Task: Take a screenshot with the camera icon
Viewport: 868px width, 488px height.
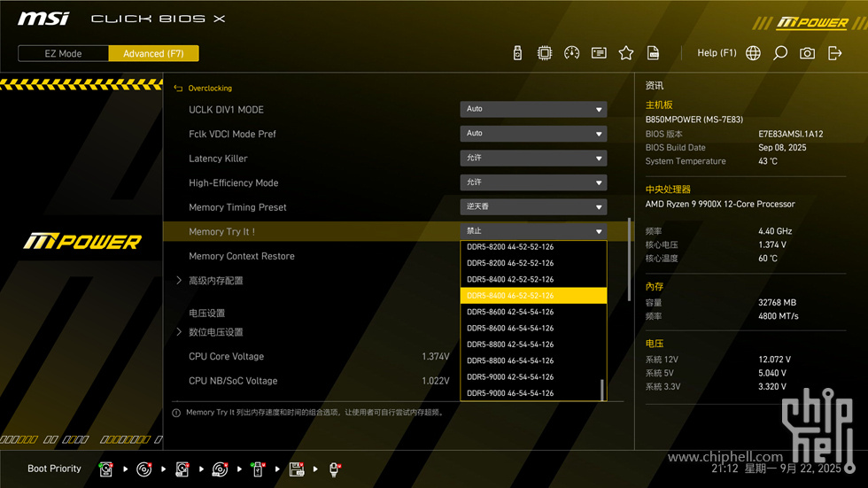Action: click(807, 53)
